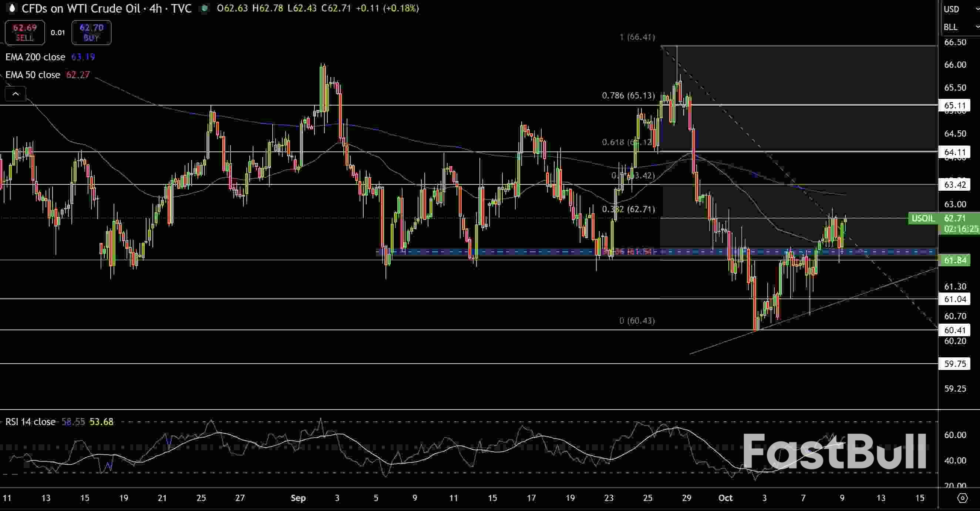Click the green 61.84 price marker

(955, 260)
